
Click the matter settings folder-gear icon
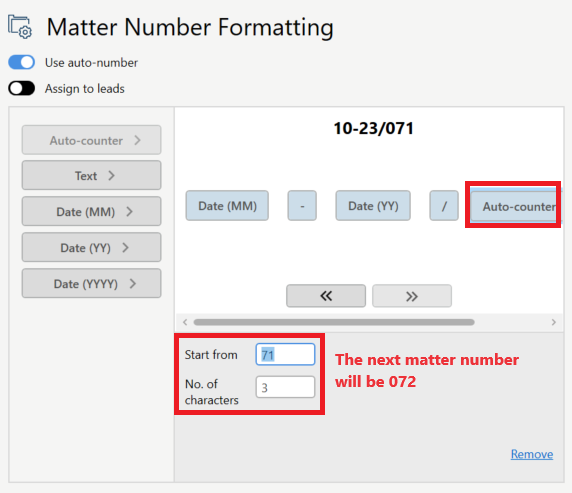click(x=20, y=27)
